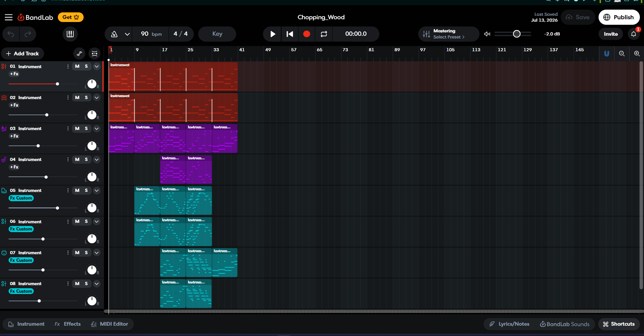Image resolution: width=644 pixels, height=336 pixels.
Task: Open BandLab Sounds panel
Action: click(564, 324)
